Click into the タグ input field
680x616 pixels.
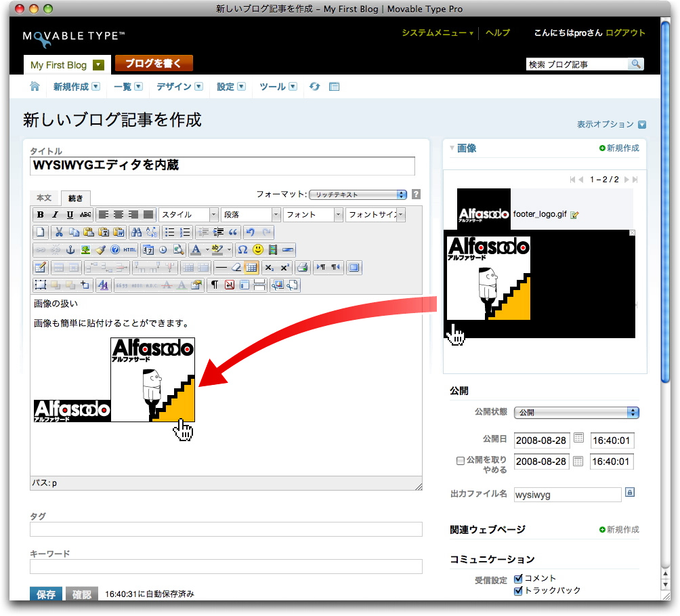[226, 529]
